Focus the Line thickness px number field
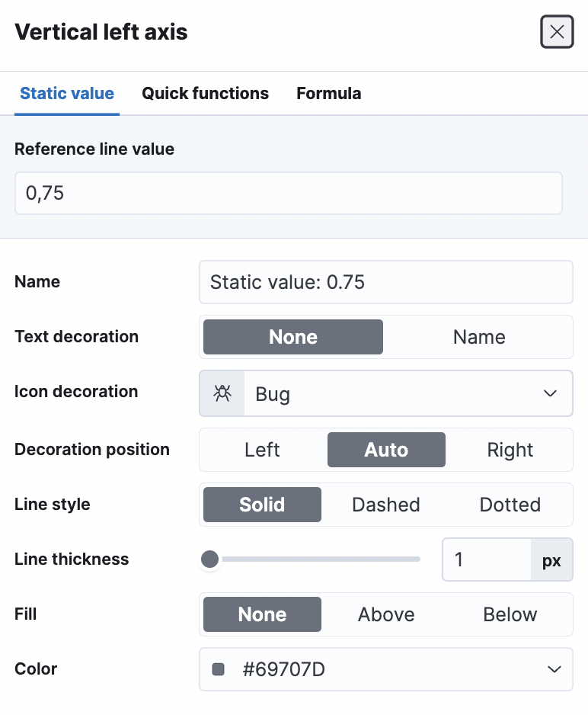Viewport: 588px width, 715px height. click(x=486, y=560)
